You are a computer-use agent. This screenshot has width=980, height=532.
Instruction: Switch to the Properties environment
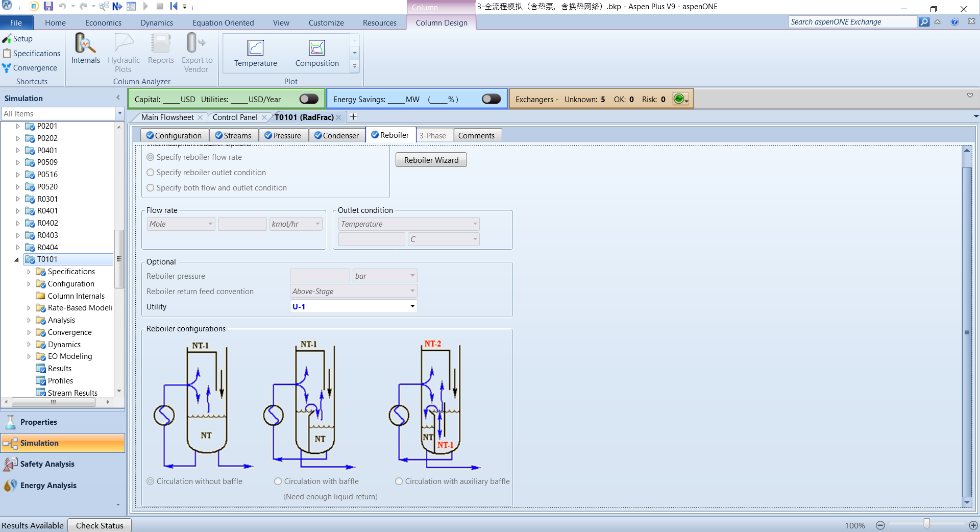(62, 422)
